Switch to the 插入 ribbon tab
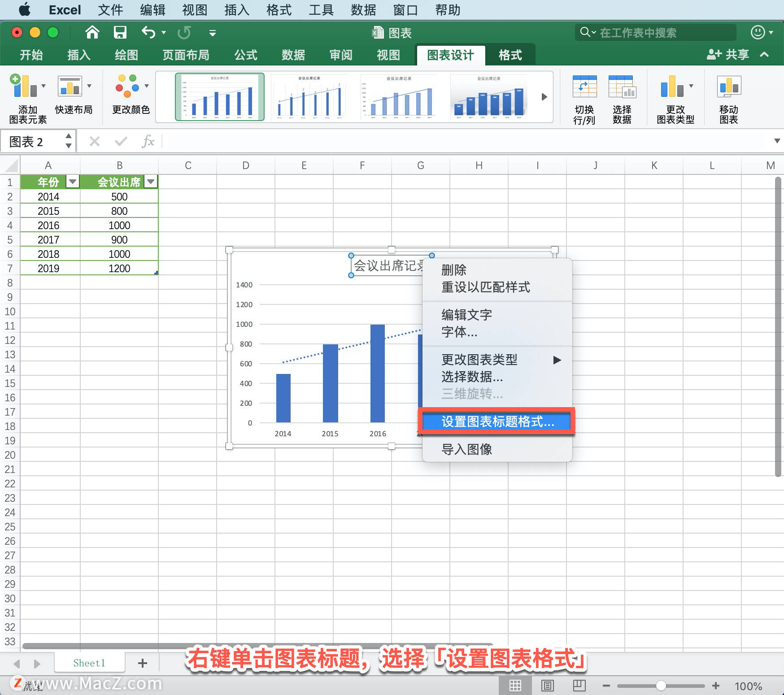Image resolution: width=784 pixels, height=695 pixels. tap(78, 54)
